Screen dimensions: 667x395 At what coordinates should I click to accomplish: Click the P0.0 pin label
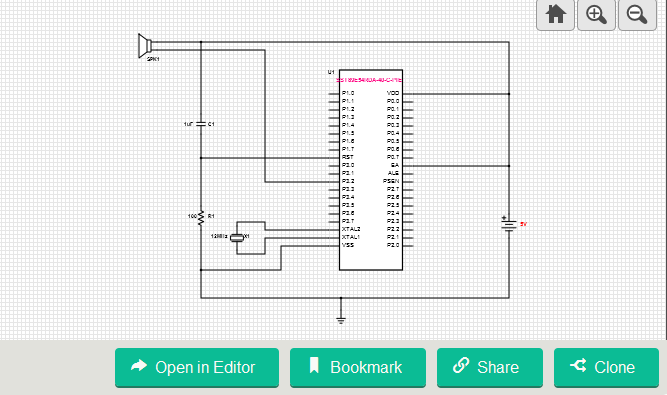point(393,101)
